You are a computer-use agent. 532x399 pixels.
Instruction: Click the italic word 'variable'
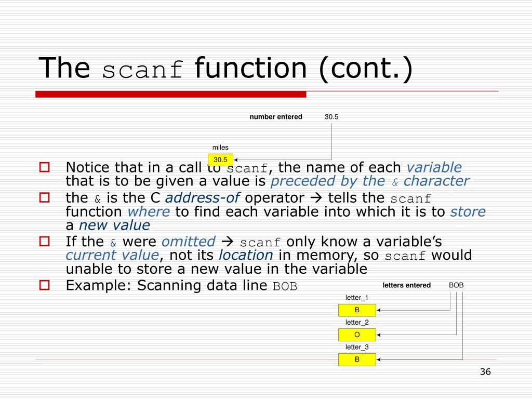tap(434, 167)
